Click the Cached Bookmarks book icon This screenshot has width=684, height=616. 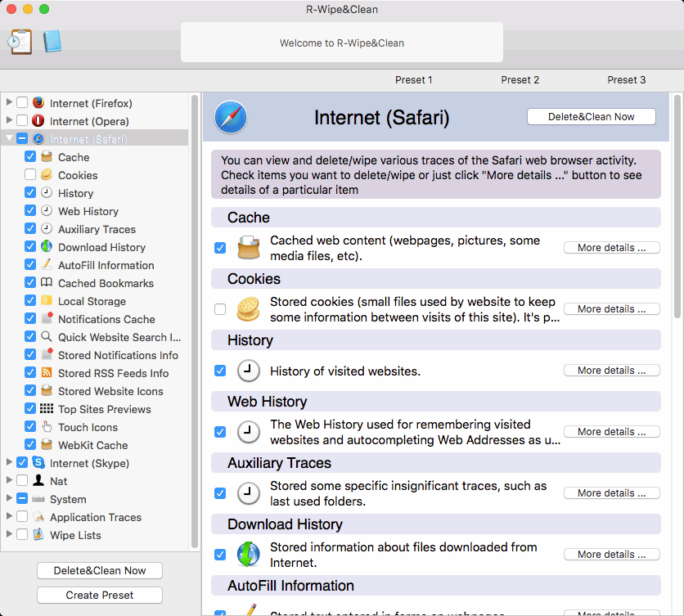point(47,282)
